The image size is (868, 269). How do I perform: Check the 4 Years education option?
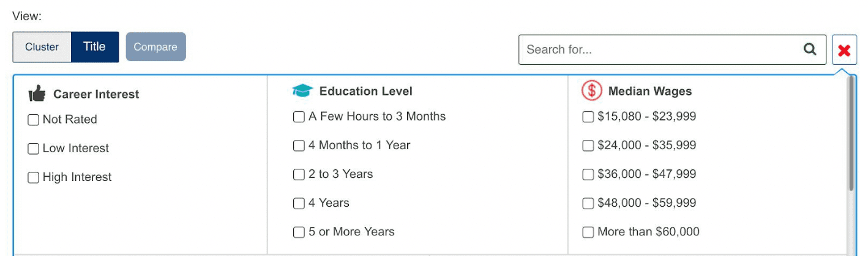[299, 203]
